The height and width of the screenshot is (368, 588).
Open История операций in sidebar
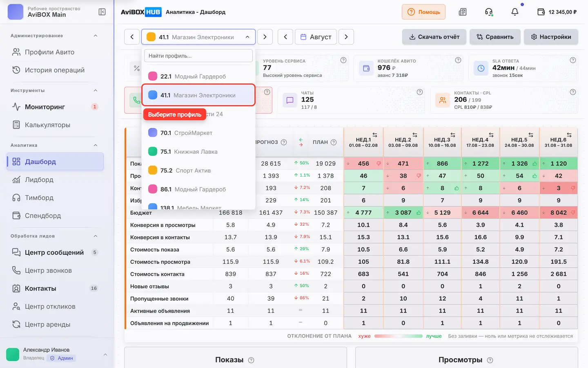[x=55, y=70]
